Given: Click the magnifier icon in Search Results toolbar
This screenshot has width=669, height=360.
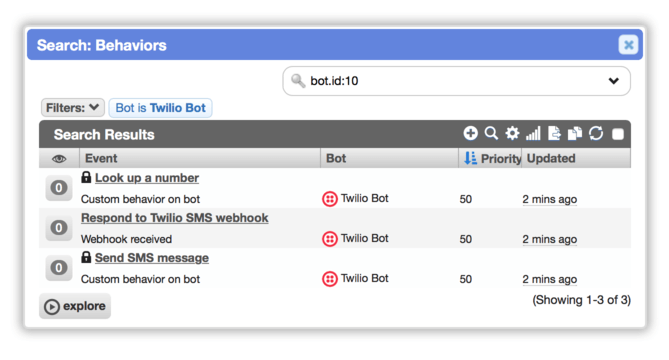Looking at the screenshot, I should 491,134.
